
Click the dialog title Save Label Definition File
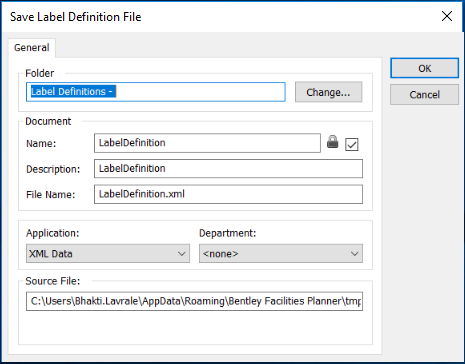pos(76,17)
